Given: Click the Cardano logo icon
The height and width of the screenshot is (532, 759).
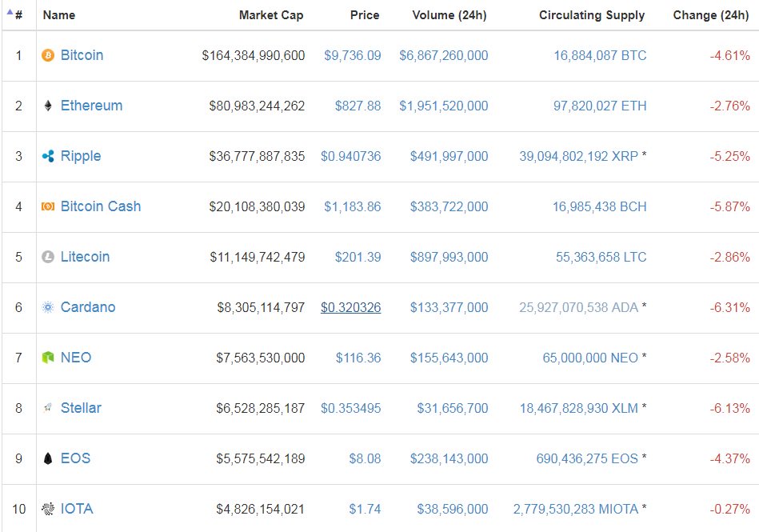Looking at the screenshot, I should [x=48, y=307].
